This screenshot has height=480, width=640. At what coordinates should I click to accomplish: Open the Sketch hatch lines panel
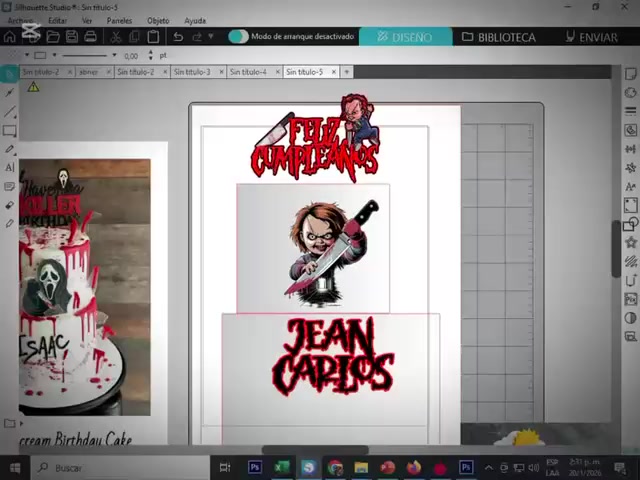[x=631, y=262]
